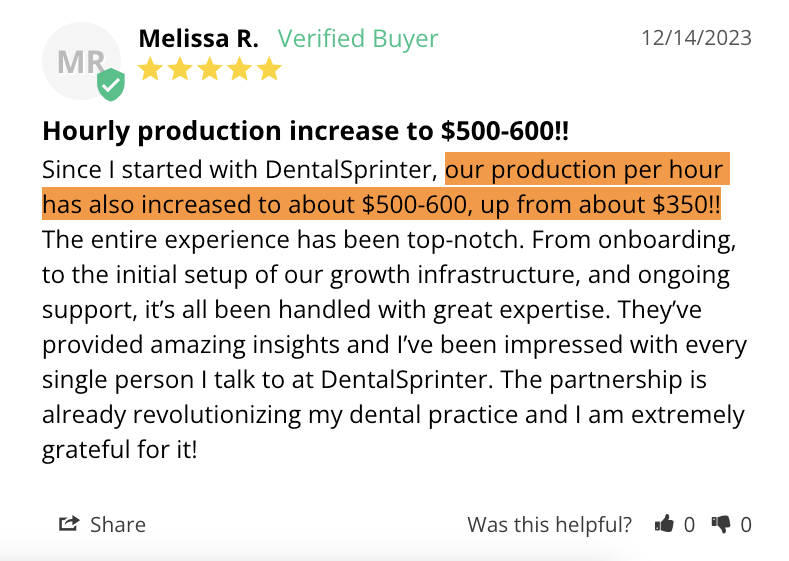
Task: Click the share arrow icon
Action: [x=69, y=524]
